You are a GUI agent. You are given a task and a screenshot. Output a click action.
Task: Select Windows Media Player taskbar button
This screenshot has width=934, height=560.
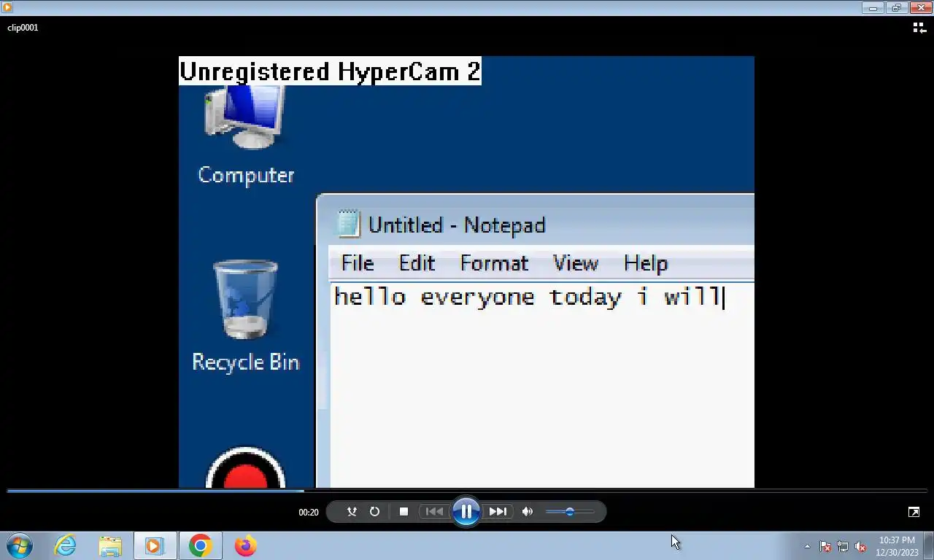(155, 545)
